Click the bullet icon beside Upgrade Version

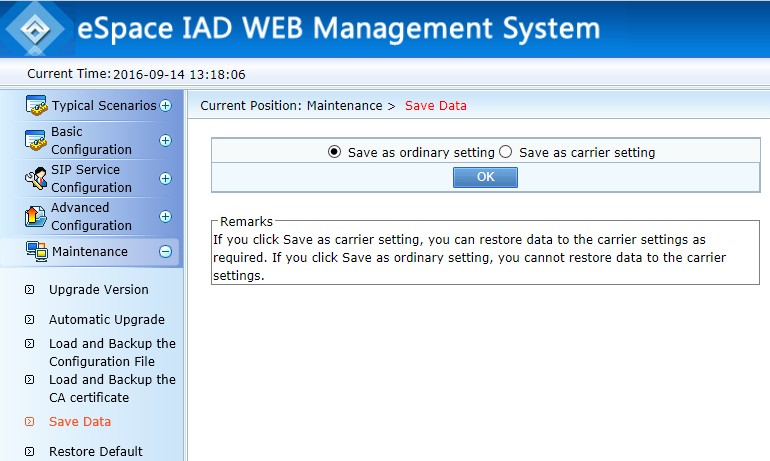(29, 290)
